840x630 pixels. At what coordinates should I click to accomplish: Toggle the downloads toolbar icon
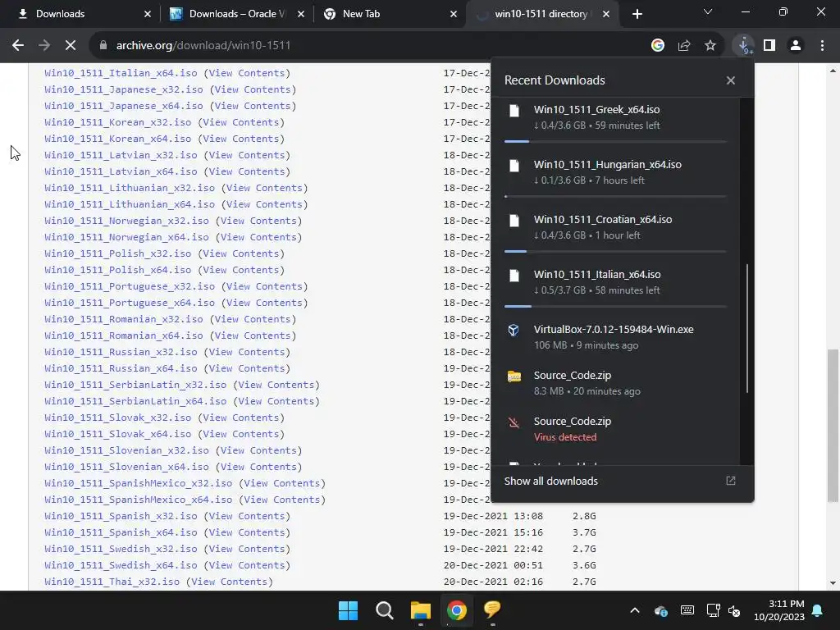[x=743, y=46]
